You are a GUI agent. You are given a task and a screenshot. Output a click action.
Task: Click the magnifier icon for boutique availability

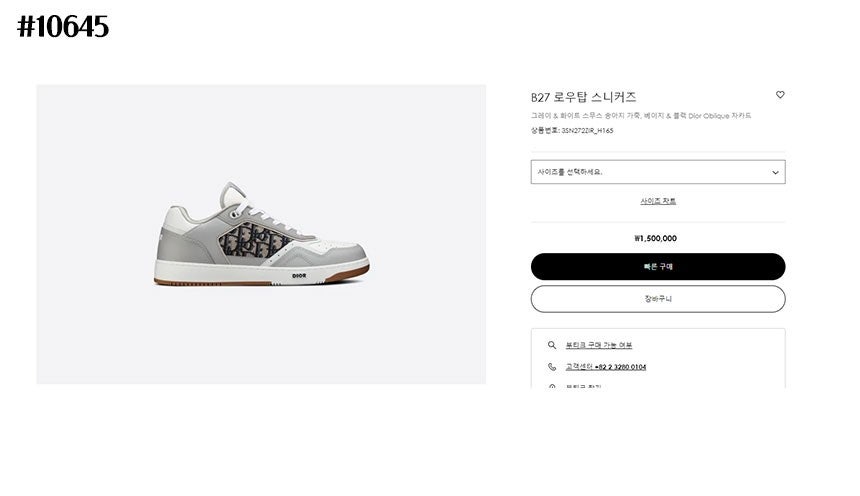(x=552, y=345)
